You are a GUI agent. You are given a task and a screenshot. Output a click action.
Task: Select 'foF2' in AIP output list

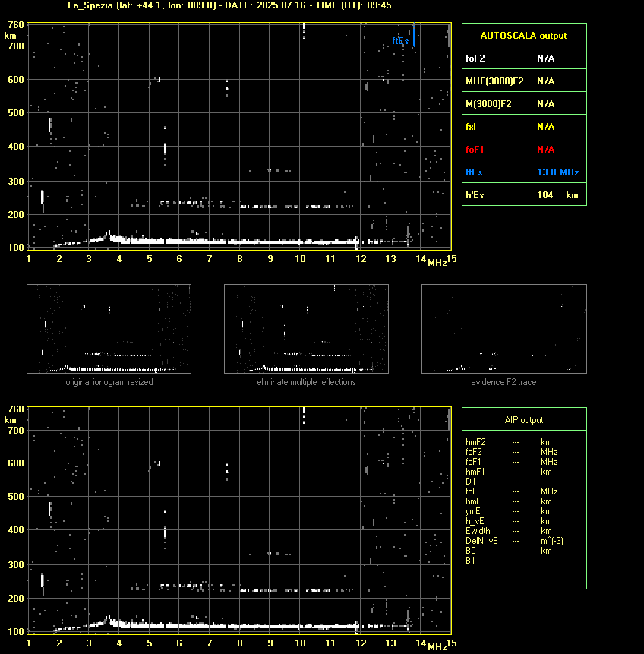(x=474, y=452)
